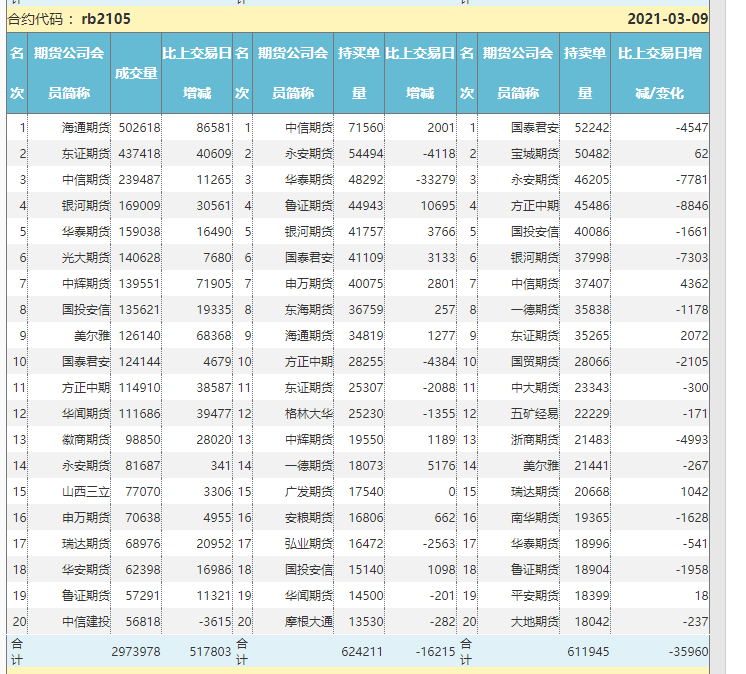Screen dimensions: 746x674
Task: Select 瑞达期货 with short position 20668
Action: click(535, 492)
